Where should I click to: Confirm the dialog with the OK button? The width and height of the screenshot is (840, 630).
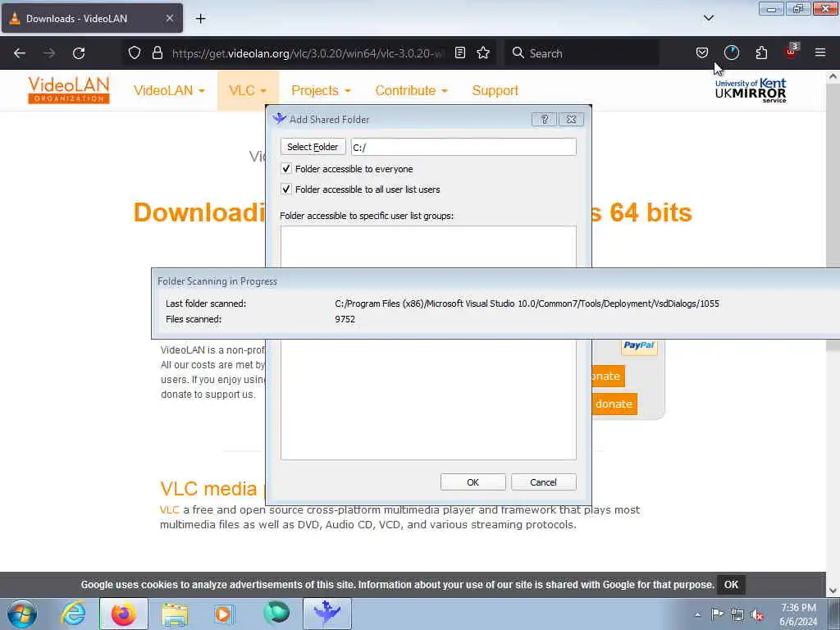tap(472, 482)
